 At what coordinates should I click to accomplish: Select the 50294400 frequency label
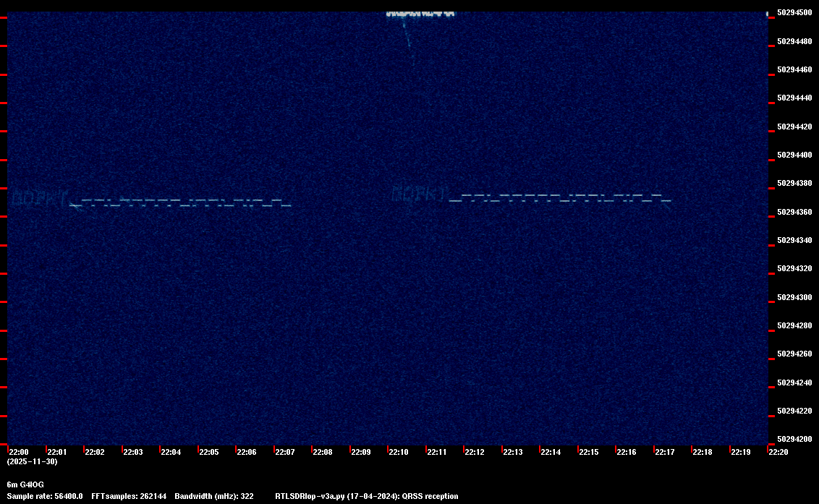coord(794,155)
